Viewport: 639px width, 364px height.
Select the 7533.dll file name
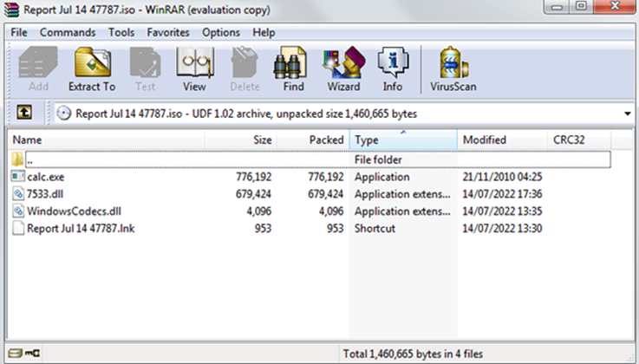(x=45, y=194)
